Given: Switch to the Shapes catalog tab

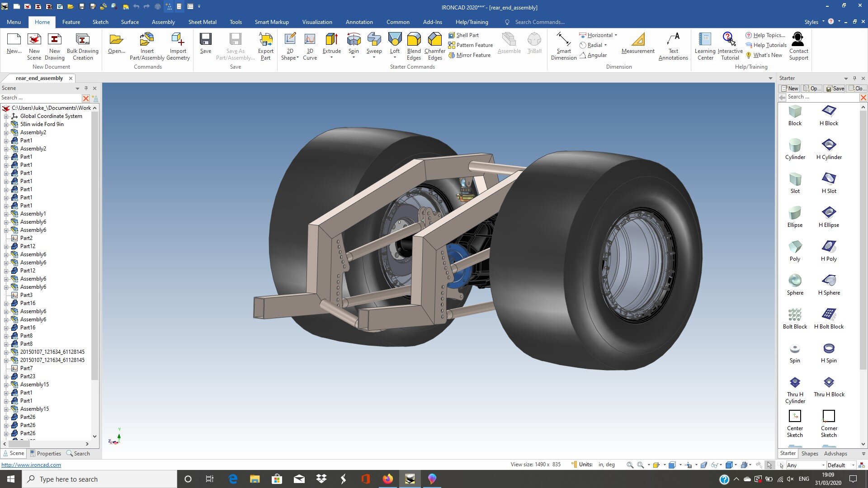Looking at the screenshot, I should [809, 453].
